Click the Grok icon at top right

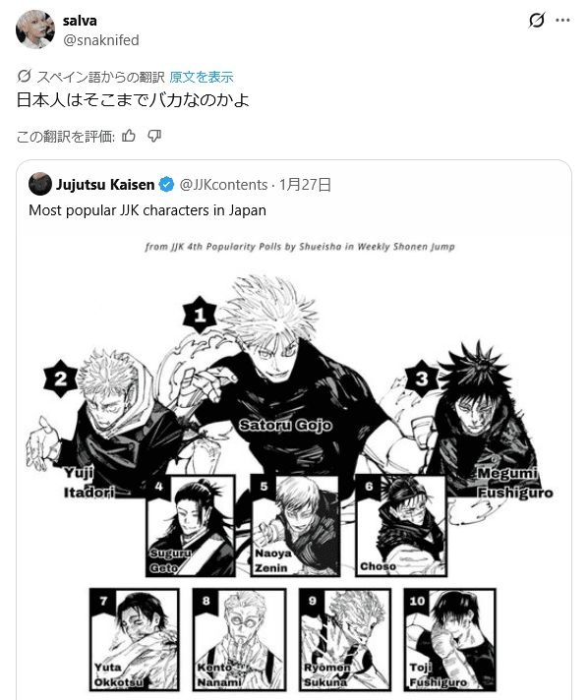(x=536, y=21)
